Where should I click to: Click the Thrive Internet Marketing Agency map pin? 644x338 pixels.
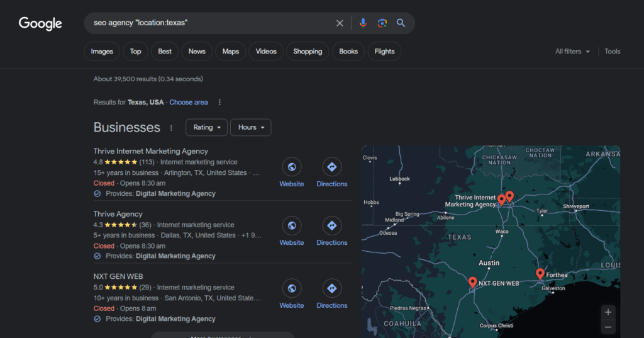tap(501, 200)
